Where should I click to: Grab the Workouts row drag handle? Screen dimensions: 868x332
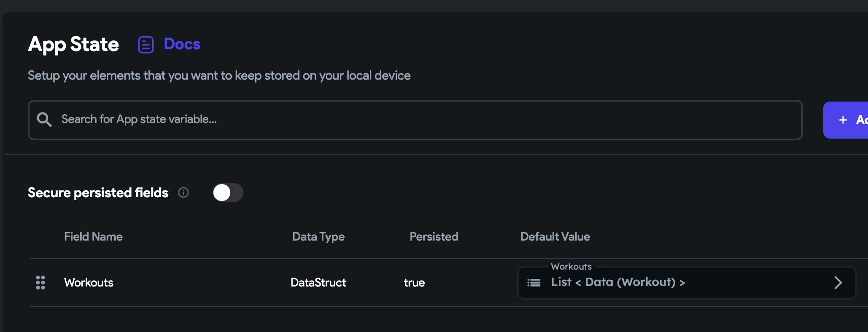[40, 282]
